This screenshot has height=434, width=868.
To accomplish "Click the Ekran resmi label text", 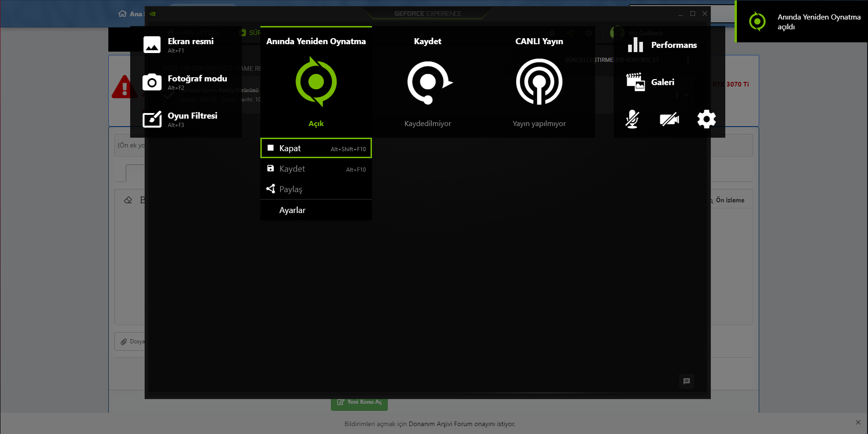I will coord(191,41).
